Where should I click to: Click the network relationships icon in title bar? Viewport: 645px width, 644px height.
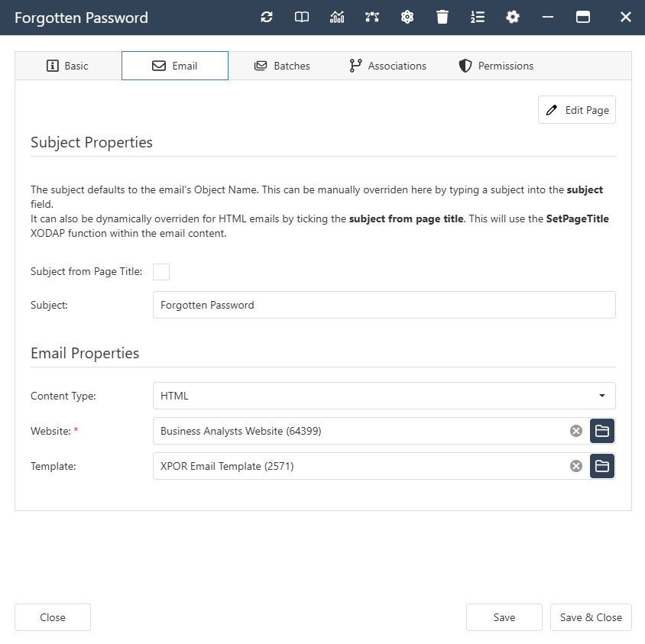coord(371,17)
